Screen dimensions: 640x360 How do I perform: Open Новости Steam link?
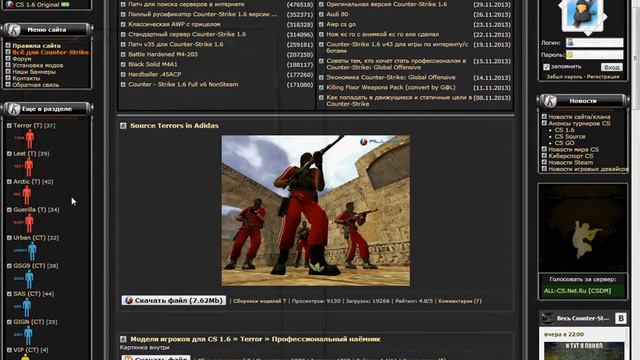pos(570,162)
